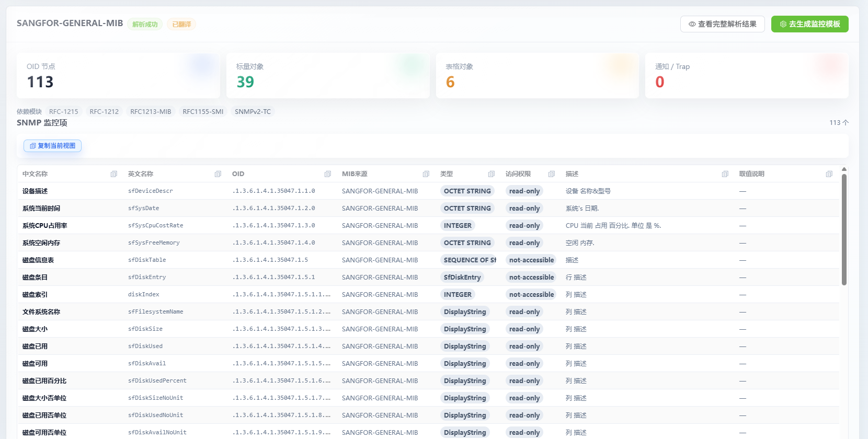Viewport: 868px width, 439px height.
Task: Copy the 中文名称 column via its header icon
Action: (x=113, y=174)
